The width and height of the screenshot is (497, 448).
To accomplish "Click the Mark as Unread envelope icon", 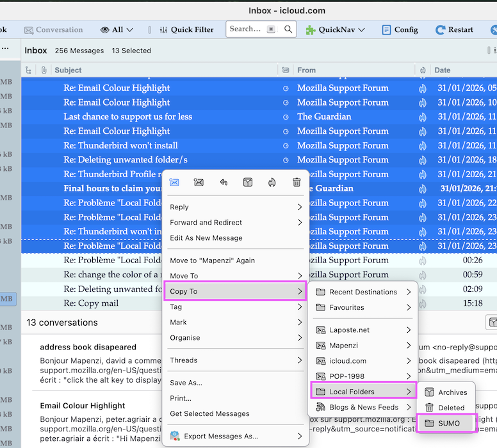I will click(199, 182).
